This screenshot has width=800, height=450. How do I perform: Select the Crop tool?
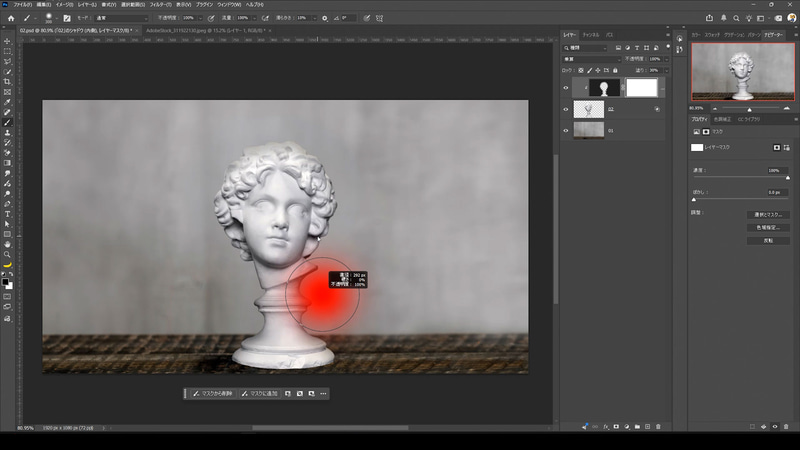click(x=7, y=82)
